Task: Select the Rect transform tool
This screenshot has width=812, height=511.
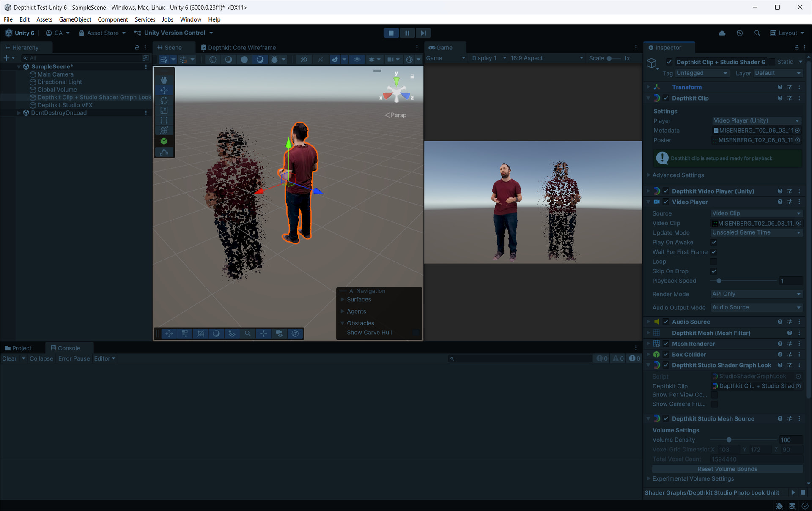Action: click(x=164, y=120)
